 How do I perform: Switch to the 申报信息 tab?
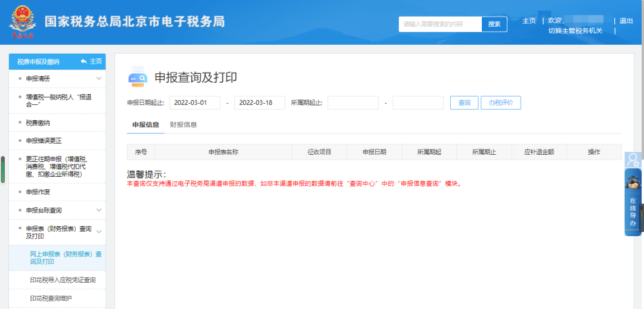(145, 124)
